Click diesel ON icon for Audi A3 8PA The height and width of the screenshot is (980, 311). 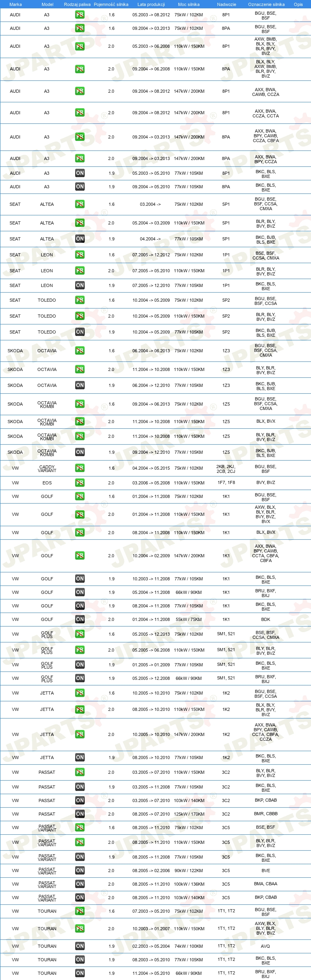80,187
